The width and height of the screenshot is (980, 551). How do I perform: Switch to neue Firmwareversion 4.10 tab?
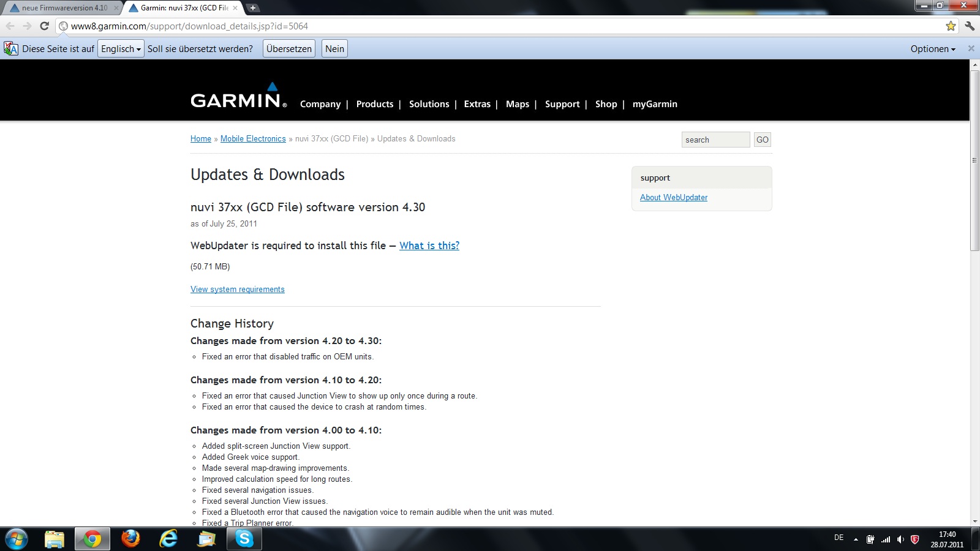[64, 8]
